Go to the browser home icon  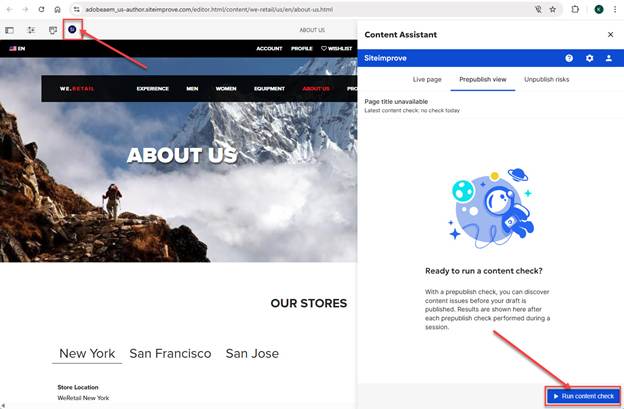point(57,9)
